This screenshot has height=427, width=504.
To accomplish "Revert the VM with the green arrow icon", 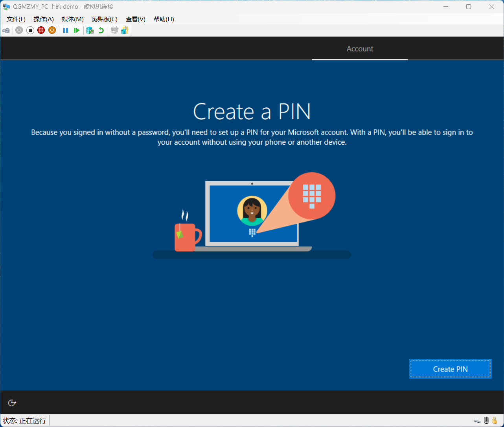I will coord(101,30).
